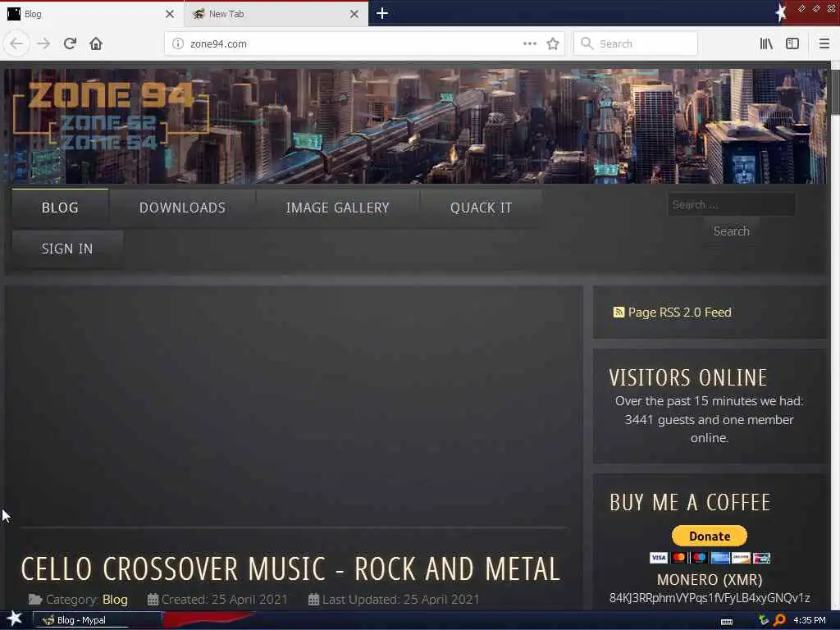Focus the browser Search box
This screenshot has height=630, width=840.
(636, 43)
